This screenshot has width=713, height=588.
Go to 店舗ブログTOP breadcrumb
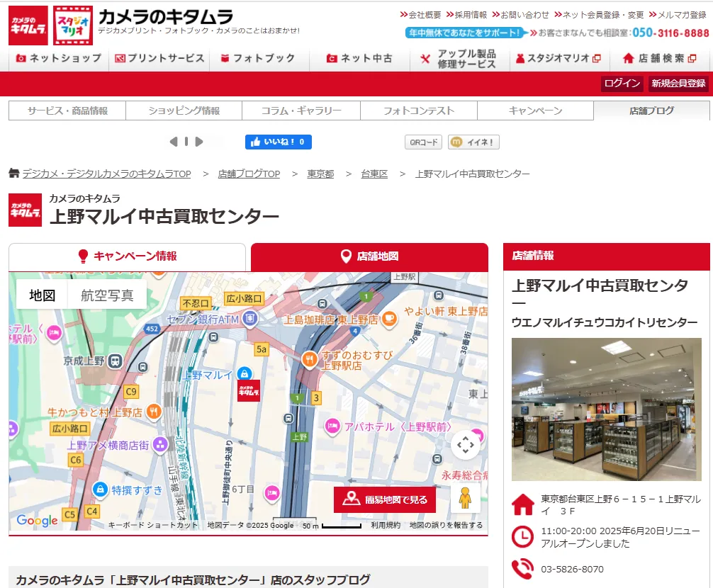point(249,174)
